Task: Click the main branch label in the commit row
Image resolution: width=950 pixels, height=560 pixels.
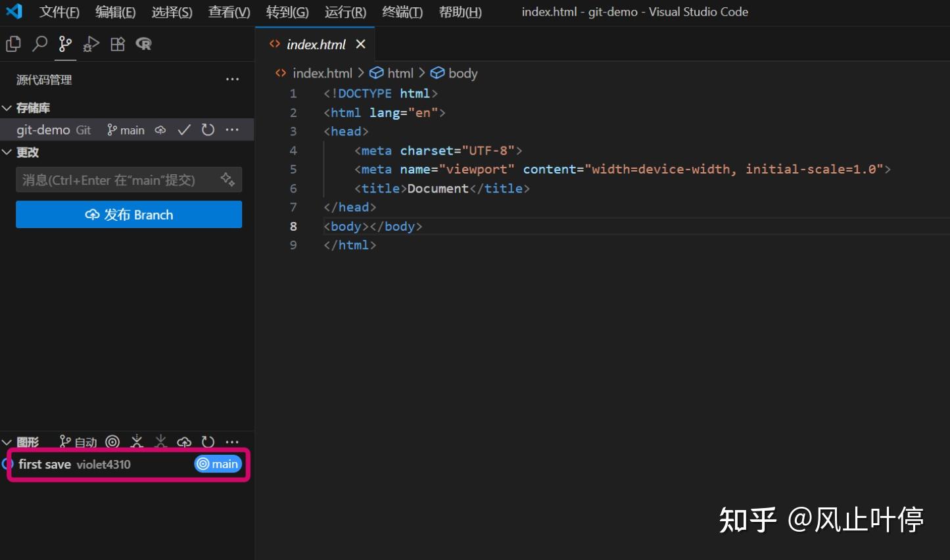Action: (x=218, y=463)
